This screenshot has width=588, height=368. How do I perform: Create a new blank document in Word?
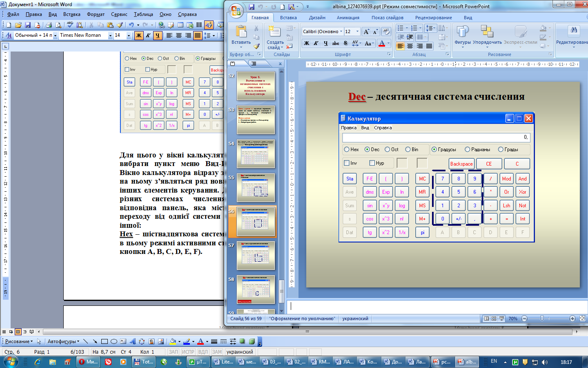pos(9,25)
